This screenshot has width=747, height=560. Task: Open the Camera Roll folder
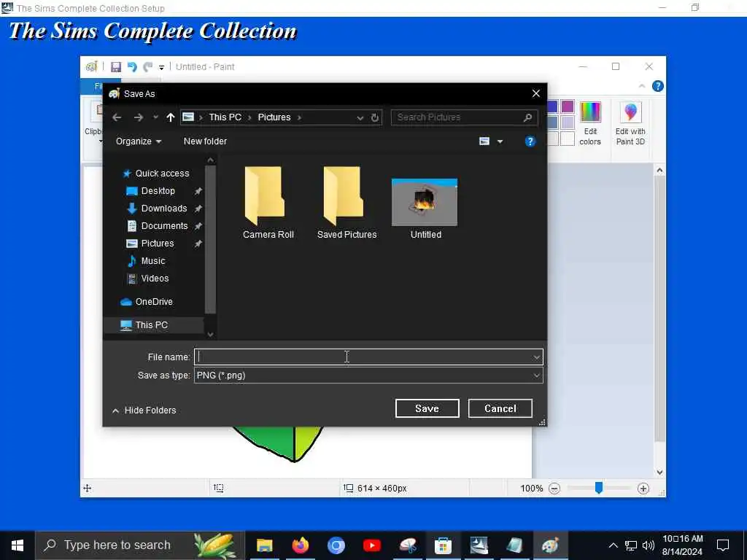268,203
